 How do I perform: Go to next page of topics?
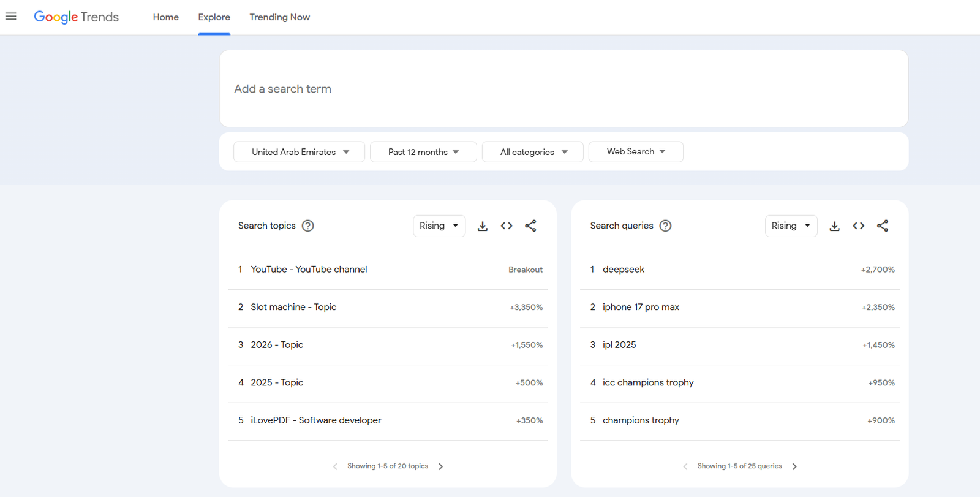(x=441, y=466)
